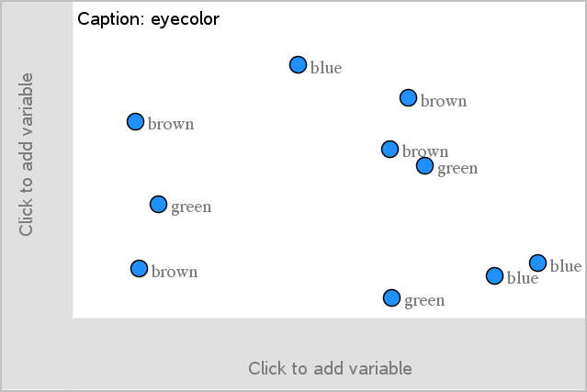Select the rightmost blue dot
587x392 pixels.
(537, 263)
